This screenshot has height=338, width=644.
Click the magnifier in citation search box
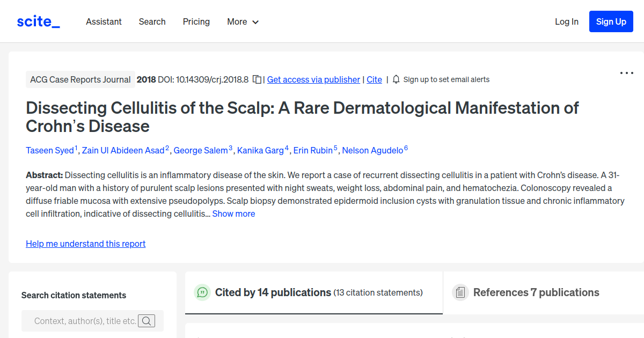coord(146,320)
